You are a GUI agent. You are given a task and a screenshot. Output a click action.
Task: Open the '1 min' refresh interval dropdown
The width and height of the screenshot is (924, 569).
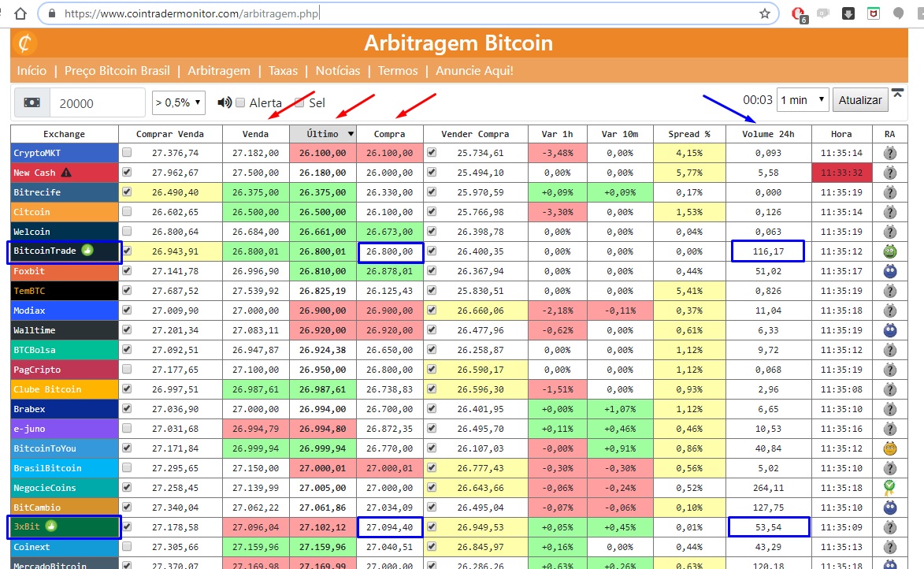point(803,100)
